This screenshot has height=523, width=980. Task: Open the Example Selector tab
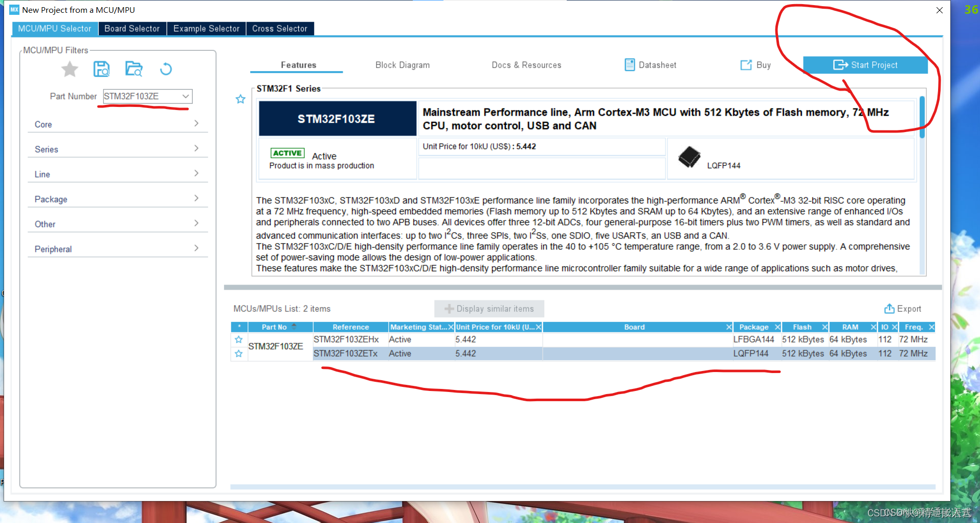(206, 29)
